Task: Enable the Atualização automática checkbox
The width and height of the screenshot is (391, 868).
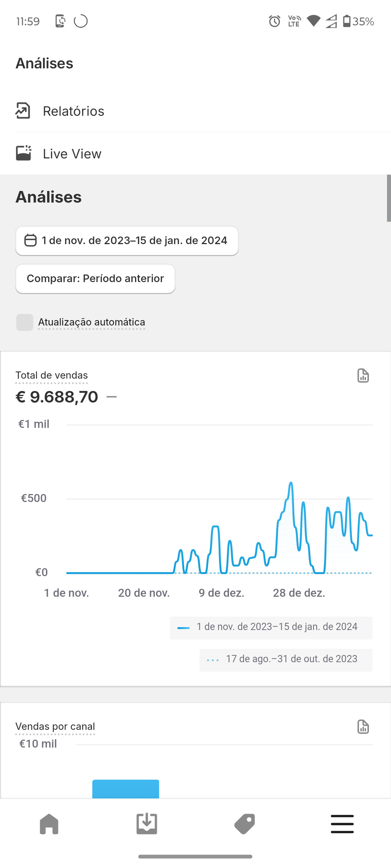Action: (25, 322)
